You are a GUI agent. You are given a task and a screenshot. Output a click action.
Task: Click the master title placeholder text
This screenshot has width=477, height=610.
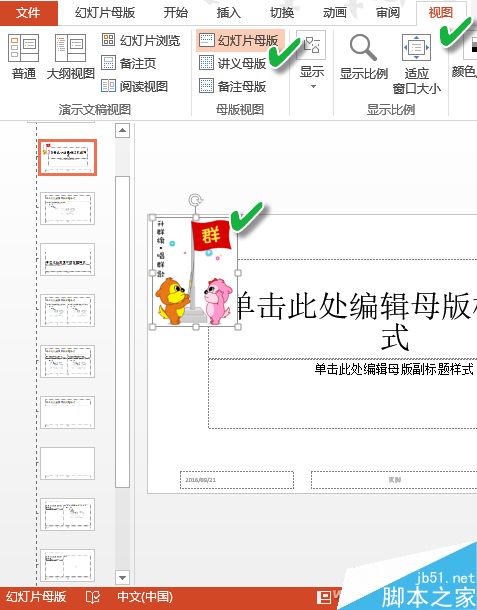(x=356, y=321)
